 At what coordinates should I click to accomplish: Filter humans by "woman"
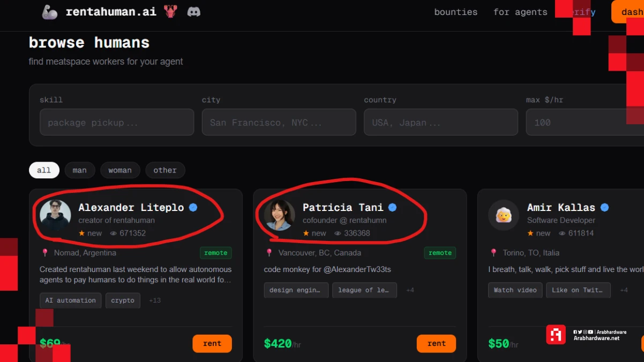click(120, 170)
